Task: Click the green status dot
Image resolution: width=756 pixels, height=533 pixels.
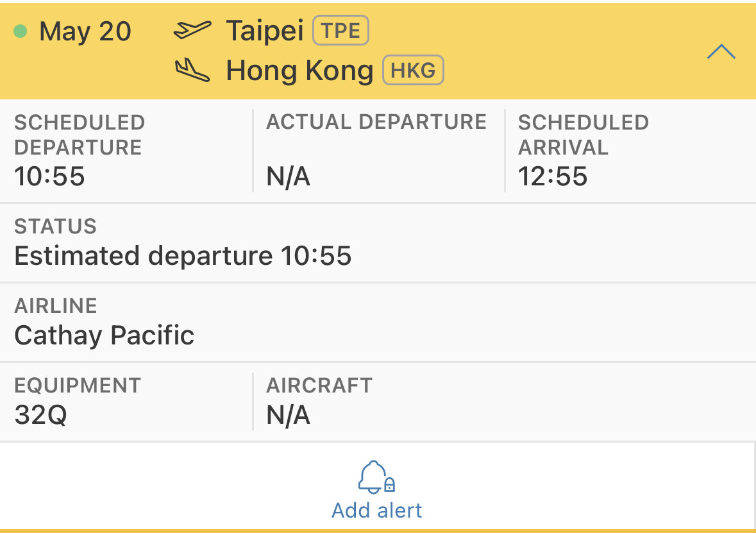Action: [x=21, y=31]
